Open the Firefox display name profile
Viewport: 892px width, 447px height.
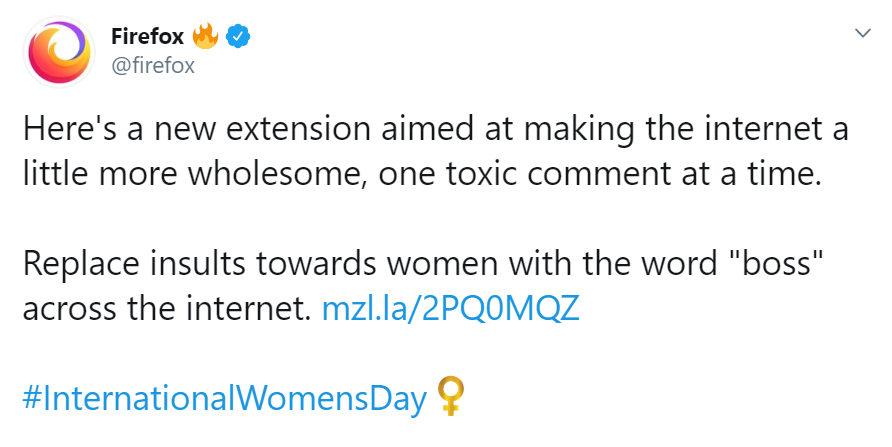(x=147, y=36)
